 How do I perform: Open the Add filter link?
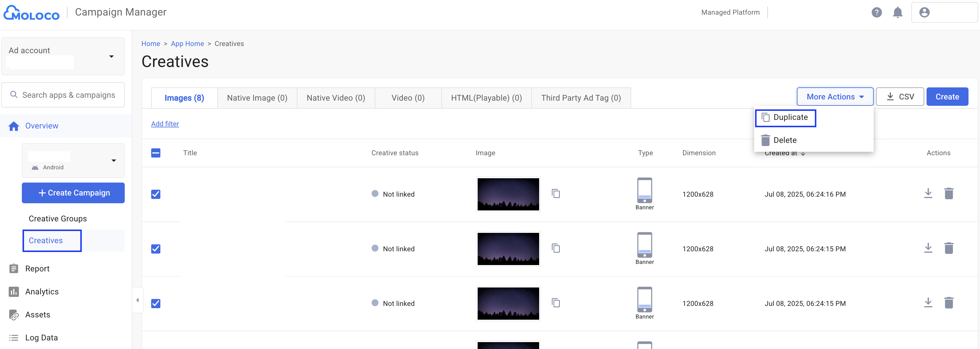pyautogui.click(x=165, y=124)
